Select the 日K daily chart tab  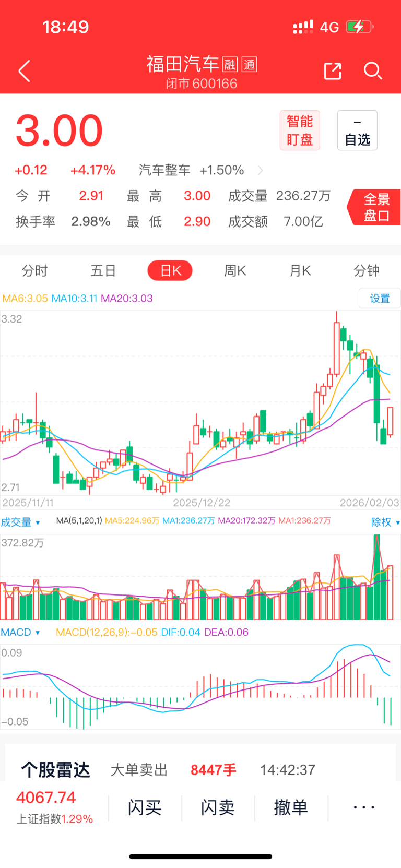(x=170, y=271)
